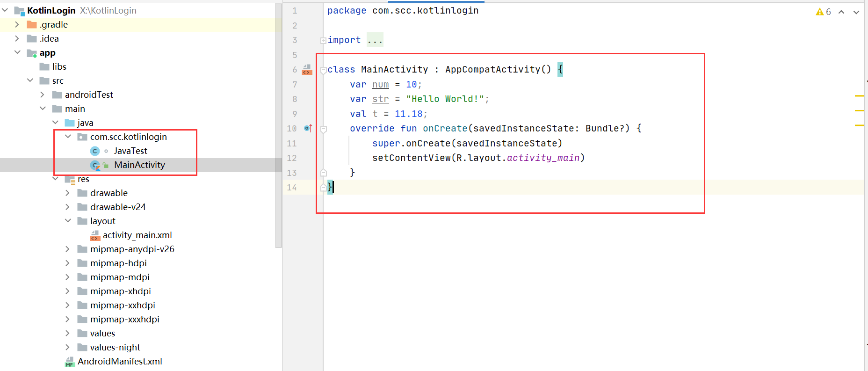Go to previous highlighted error arrow

click(841, 12)
